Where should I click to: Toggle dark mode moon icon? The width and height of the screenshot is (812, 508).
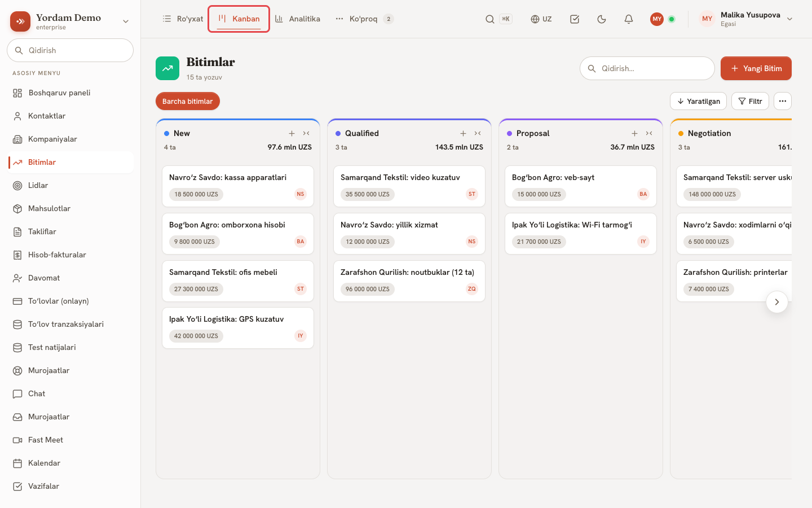602,19
